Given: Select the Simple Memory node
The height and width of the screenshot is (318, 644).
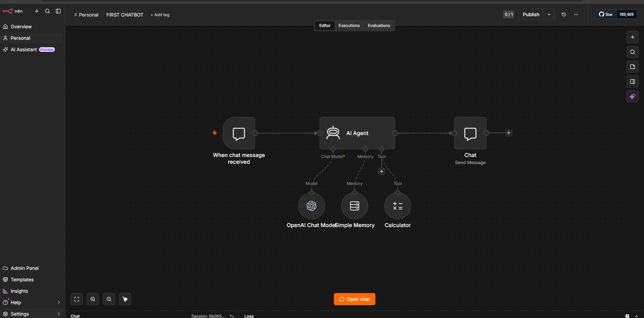Looking at the screenshot, I should click(x=355, y=206).
